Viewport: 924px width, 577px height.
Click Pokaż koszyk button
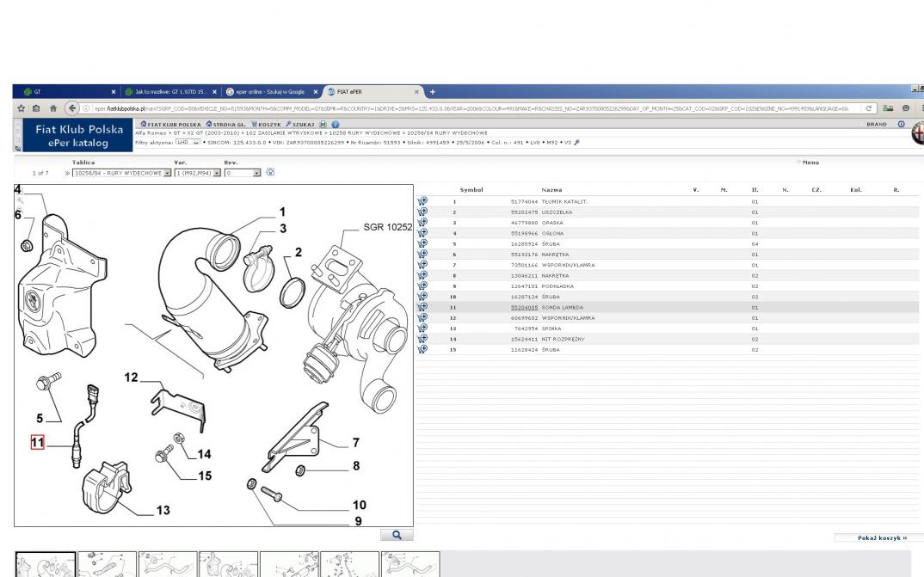click(882, 537)
